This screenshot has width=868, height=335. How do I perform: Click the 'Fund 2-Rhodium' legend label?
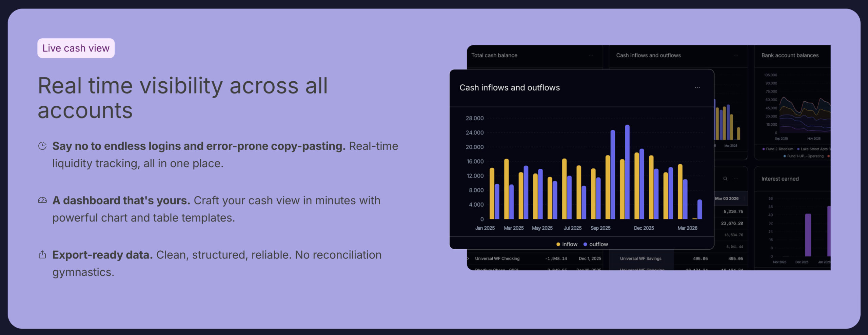coord(780,149)
